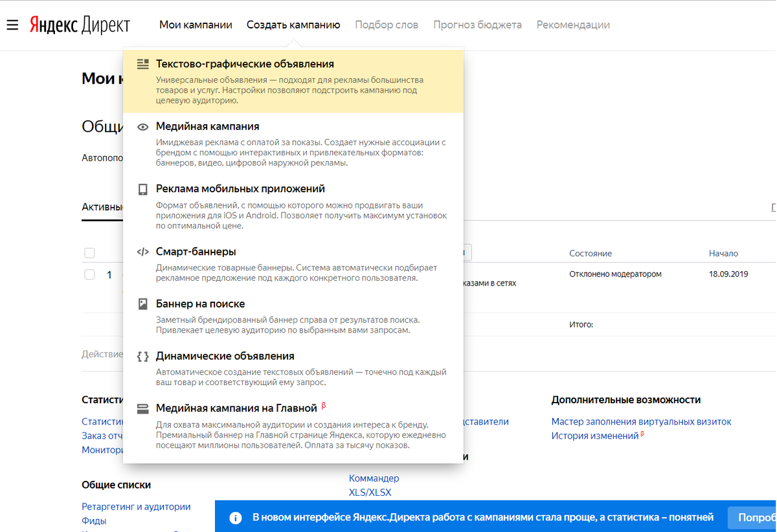Tick the checkbox for campaign row 1

(x=89, y=274)
